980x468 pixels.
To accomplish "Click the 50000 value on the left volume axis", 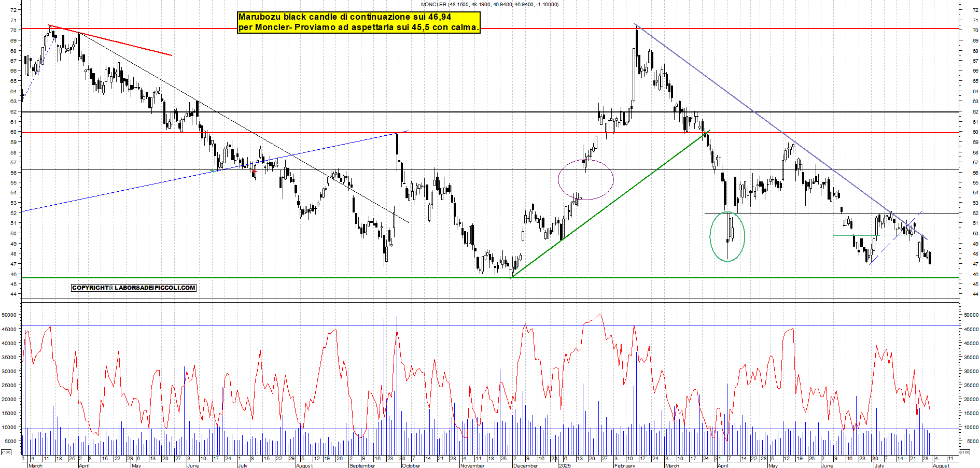I will pos(8,315).
